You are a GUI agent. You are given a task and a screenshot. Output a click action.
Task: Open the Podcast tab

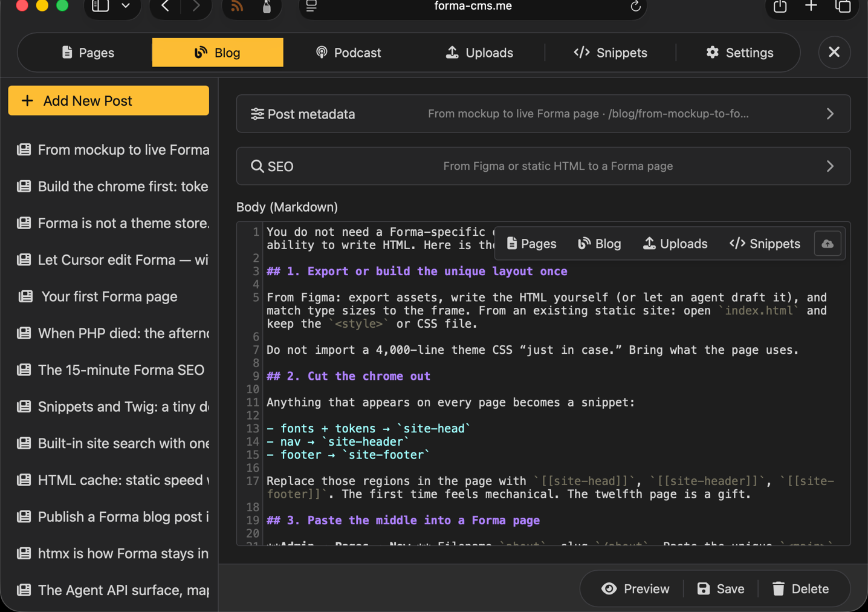tap(349, 53)
